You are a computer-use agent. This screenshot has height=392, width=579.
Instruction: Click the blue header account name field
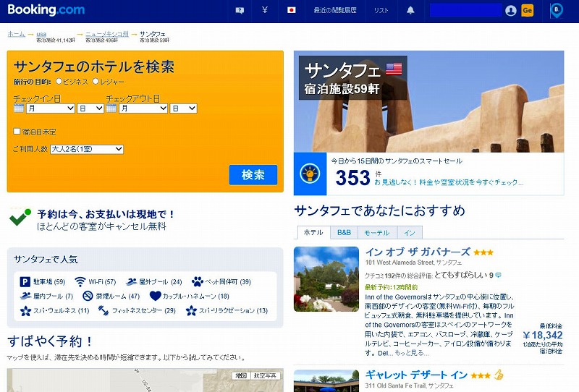tap(465, 10)
